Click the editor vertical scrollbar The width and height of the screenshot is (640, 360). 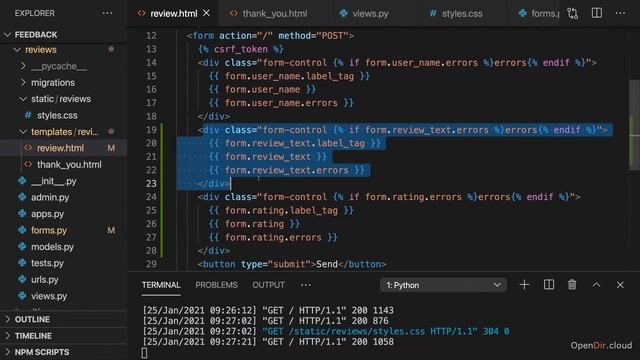(x=634, y=124)
